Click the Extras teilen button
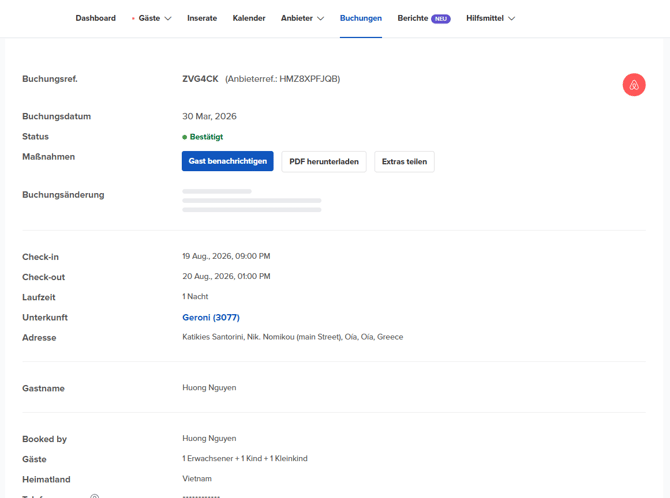670x498 pixels. [x=404, y=162]
